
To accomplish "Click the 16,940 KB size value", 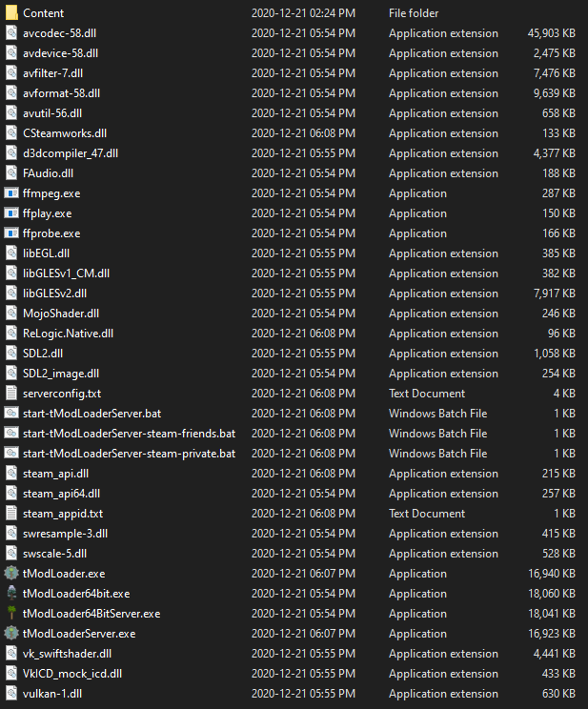I will (x=552, y=574).
